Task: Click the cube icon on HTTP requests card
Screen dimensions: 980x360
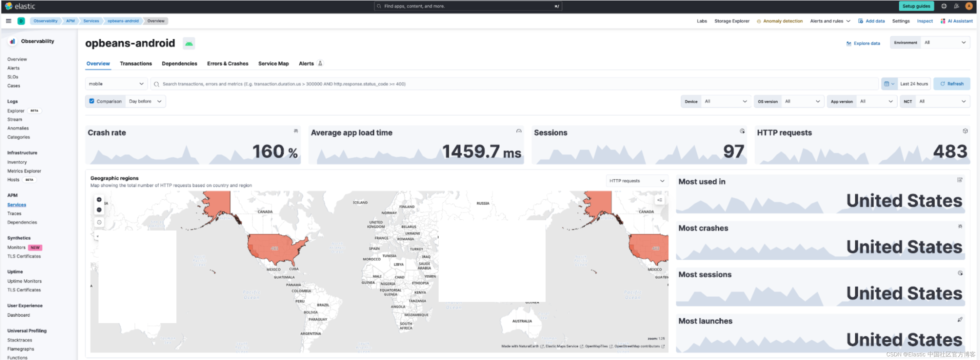Action: [965, 131]
